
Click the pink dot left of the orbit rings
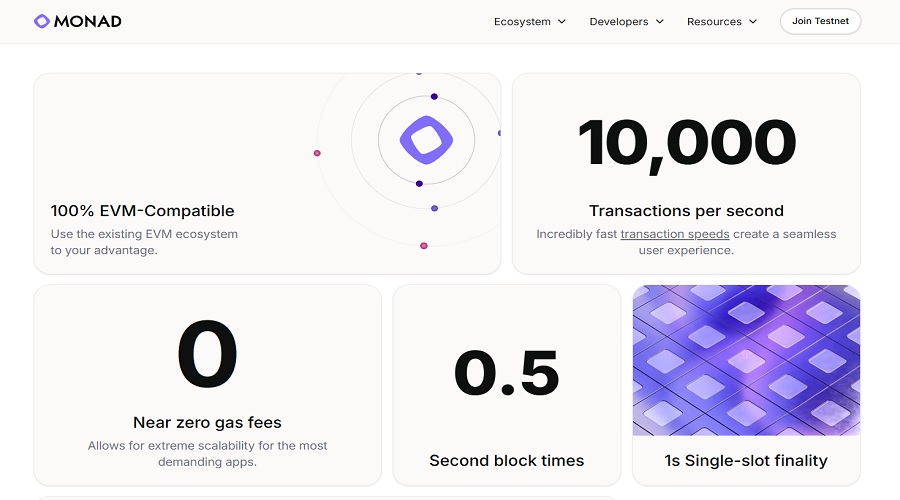click(317, 153)
